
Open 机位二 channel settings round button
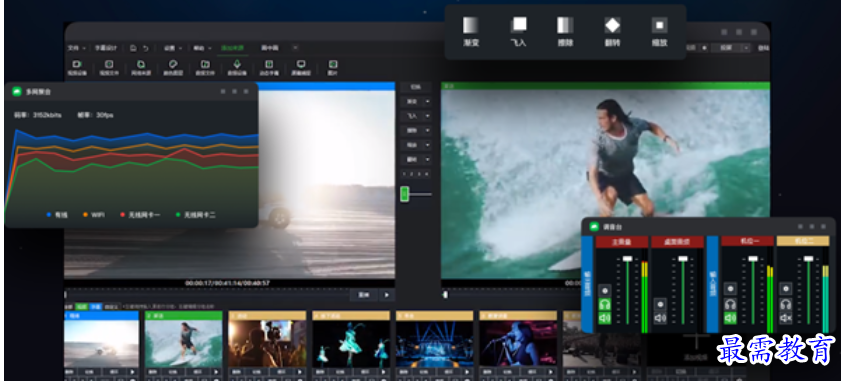click(x=786, y=290)
